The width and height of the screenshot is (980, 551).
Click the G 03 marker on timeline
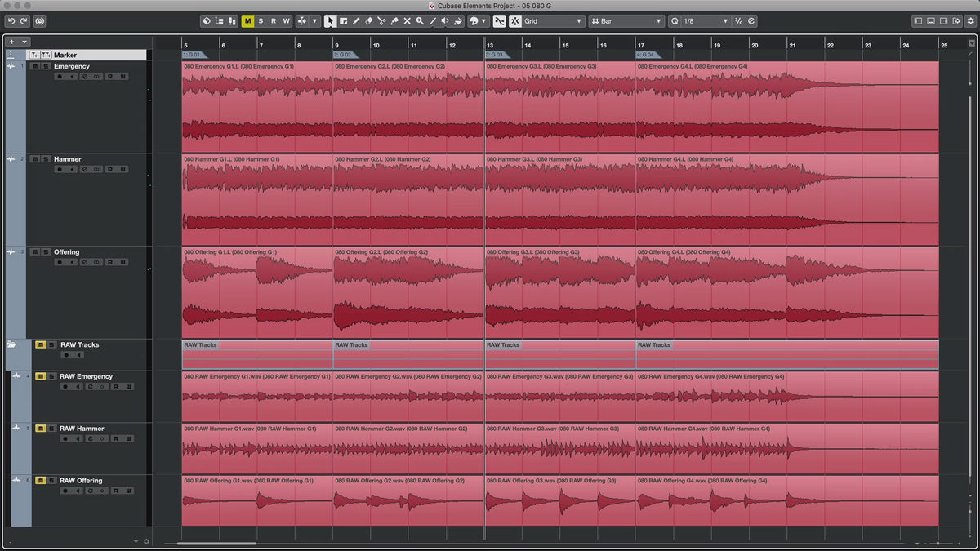[495, 55]
